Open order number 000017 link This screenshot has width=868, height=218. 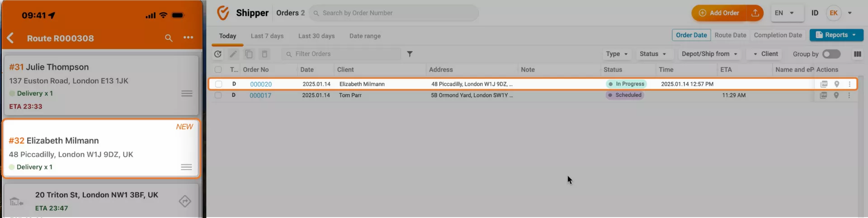click(x=260, y=95)
